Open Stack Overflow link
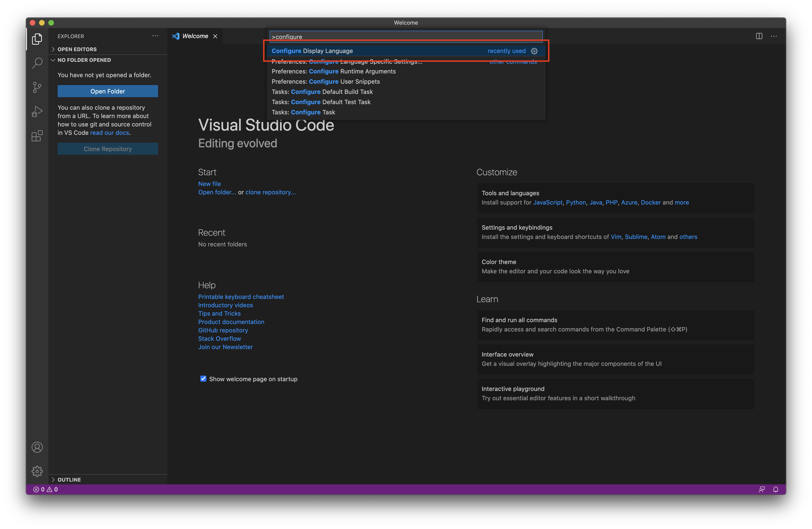Image resolution: width=812 pixels, height=529 pixels. pos(219,339)
